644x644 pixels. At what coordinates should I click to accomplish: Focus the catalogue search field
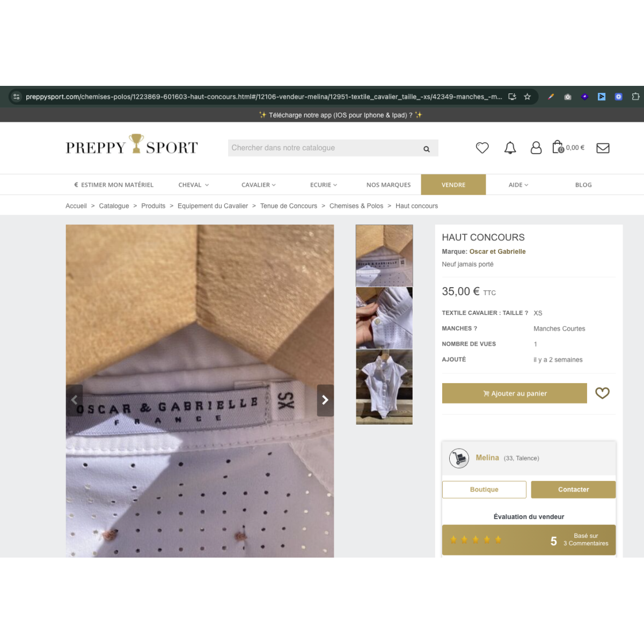pyautogui.click(x=325, y=148)
